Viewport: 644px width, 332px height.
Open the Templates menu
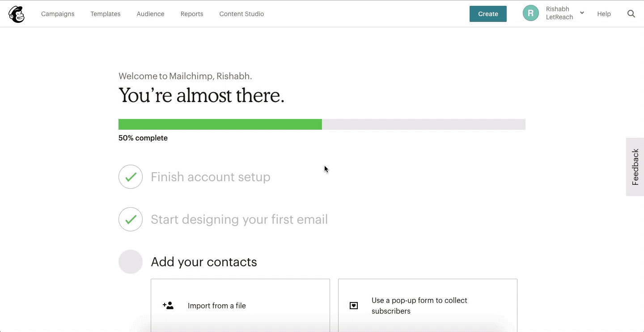click(106, 14)
